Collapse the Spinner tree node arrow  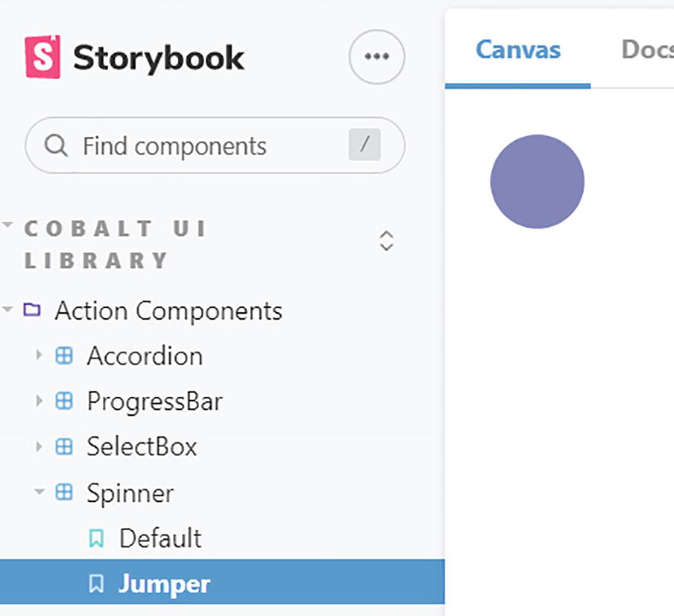pos(40,492)
